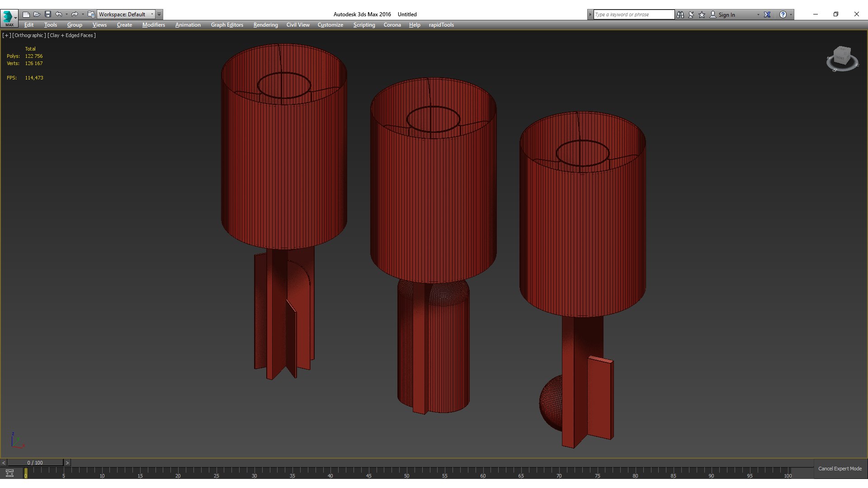Viewport: 868px width, 488px height.
Task: Click the Open File folder icon
Action: tap(37, 14)
